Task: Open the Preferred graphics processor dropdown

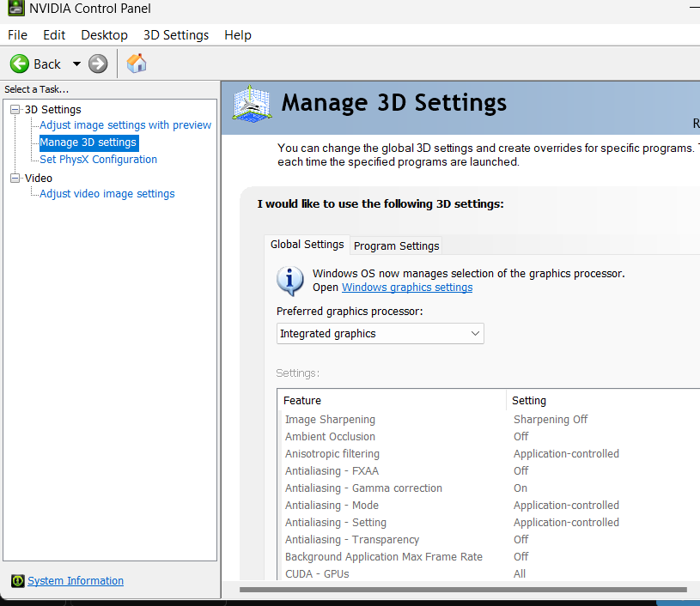Action: point(380,334)
